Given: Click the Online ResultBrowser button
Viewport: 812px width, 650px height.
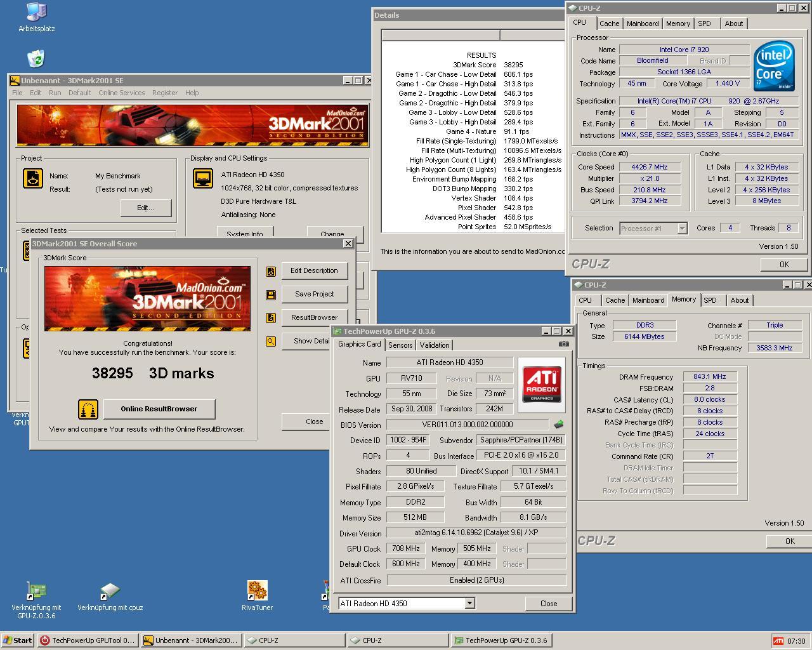Looking at the screenshot, I should [x=159, y=409].
